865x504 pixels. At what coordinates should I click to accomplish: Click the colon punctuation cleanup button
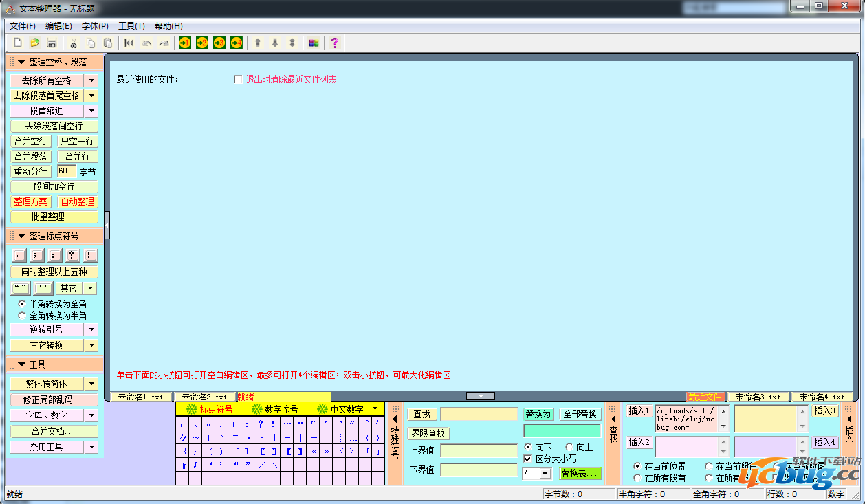(x=55, y=256)
